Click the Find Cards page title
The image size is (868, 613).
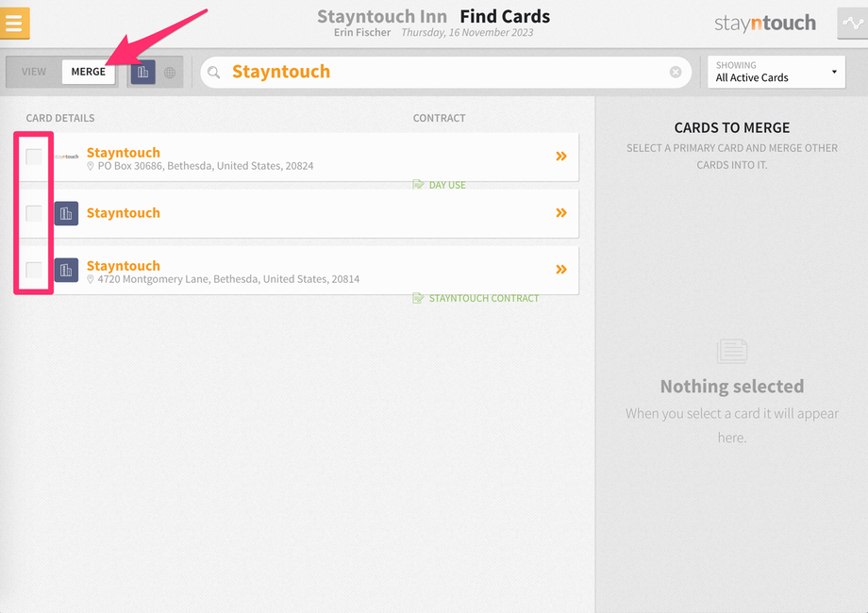(x=505, y=17)
